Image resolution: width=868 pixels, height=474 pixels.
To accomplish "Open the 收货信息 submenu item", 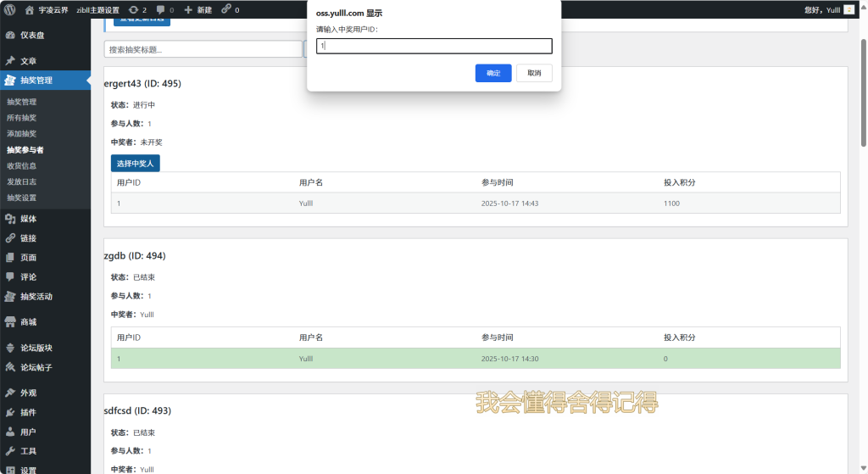I will pyautogui.click(x=21, y=166).
